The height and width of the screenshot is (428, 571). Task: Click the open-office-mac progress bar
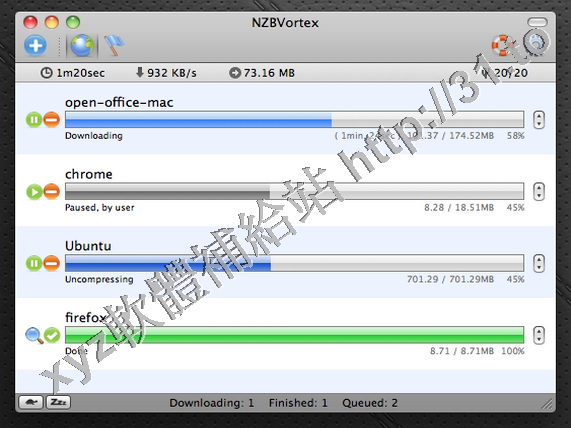295,119
